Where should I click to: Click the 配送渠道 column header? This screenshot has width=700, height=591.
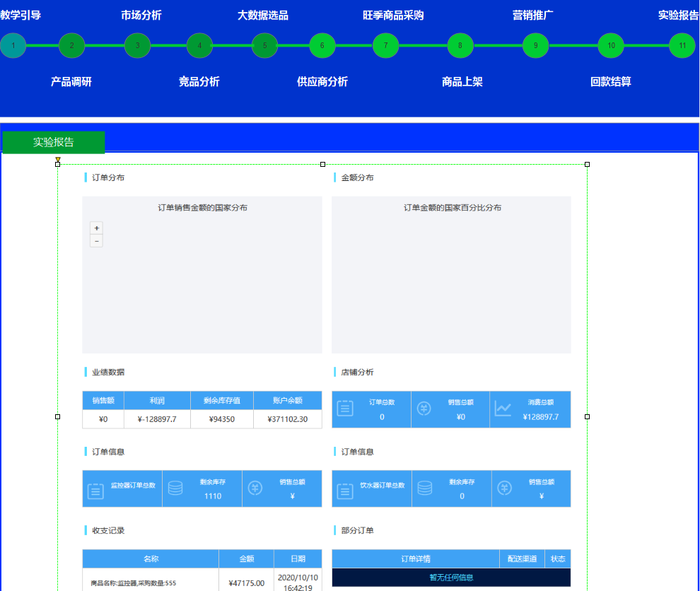[x=523, y=558]
